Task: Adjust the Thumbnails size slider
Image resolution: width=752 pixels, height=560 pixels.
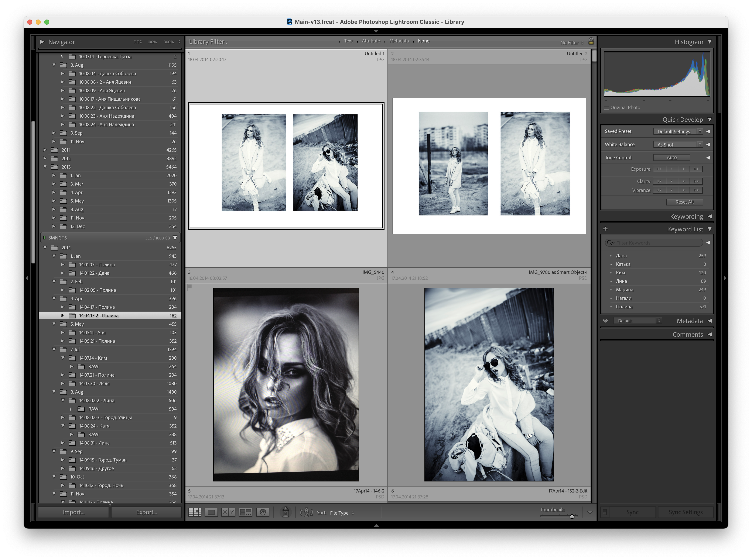Action: [x=572, y=516]
